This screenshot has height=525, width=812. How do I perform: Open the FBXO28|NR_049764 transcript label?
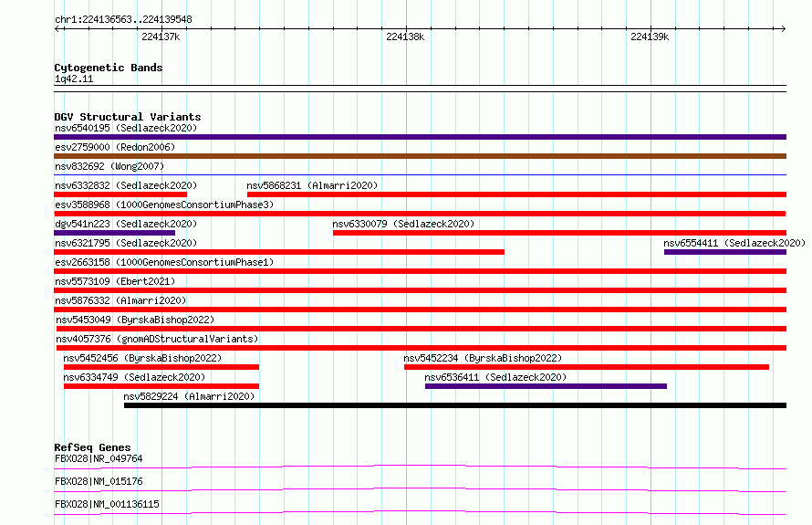click(x=99, y=458)
